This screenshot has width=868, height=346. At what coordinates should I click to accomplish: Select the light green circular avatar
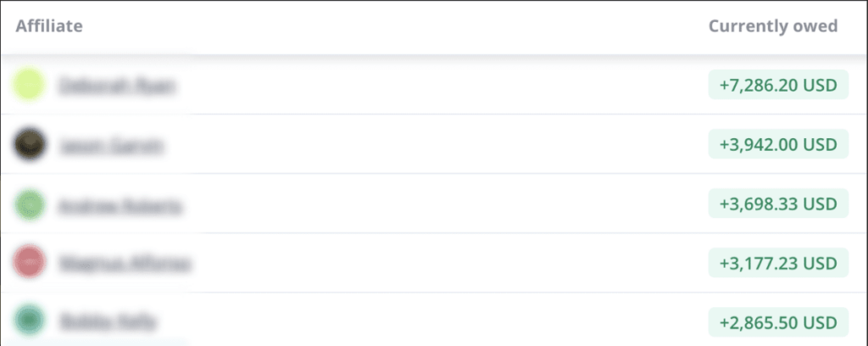[29, 204]
